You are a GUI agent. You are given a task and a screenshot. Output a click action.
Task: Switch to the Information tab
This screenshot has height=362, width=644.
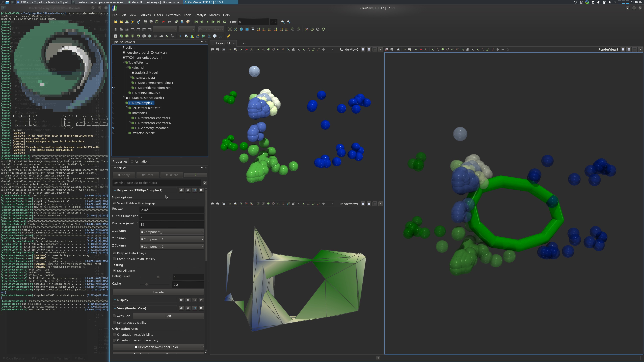point(140,161)
